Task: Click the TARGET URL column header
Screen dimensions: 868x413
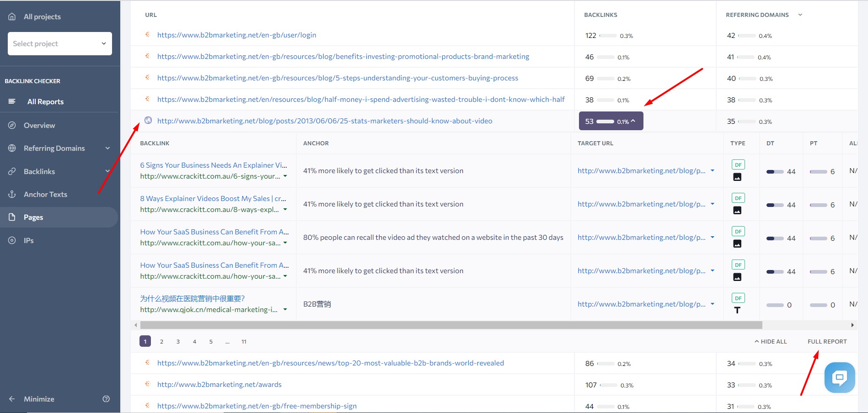Action: [x=595, y=143]
